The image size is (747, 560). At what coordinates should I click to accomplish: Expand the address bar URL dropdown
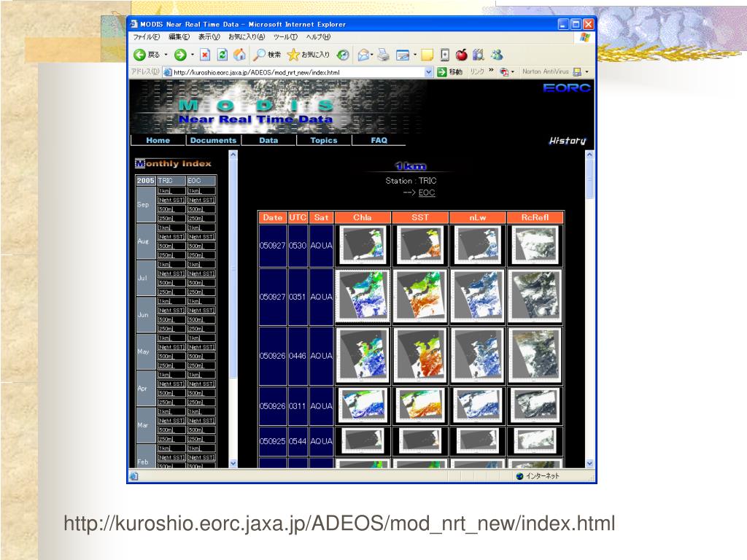[428, 72]
